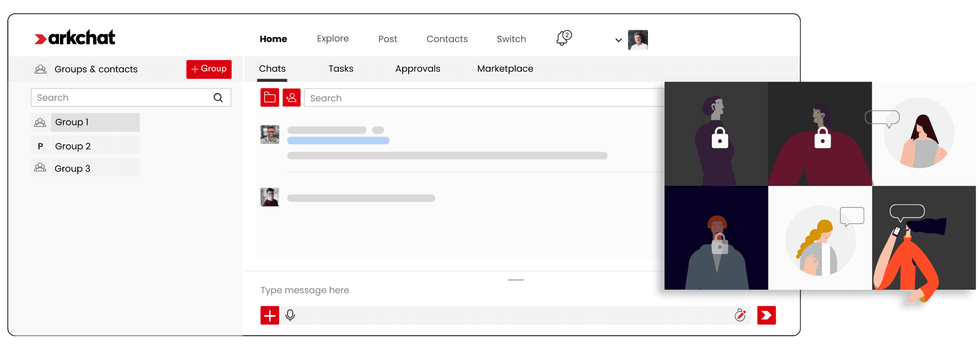
Task: Click the Group 1 people icon
Action: (40, 122)
